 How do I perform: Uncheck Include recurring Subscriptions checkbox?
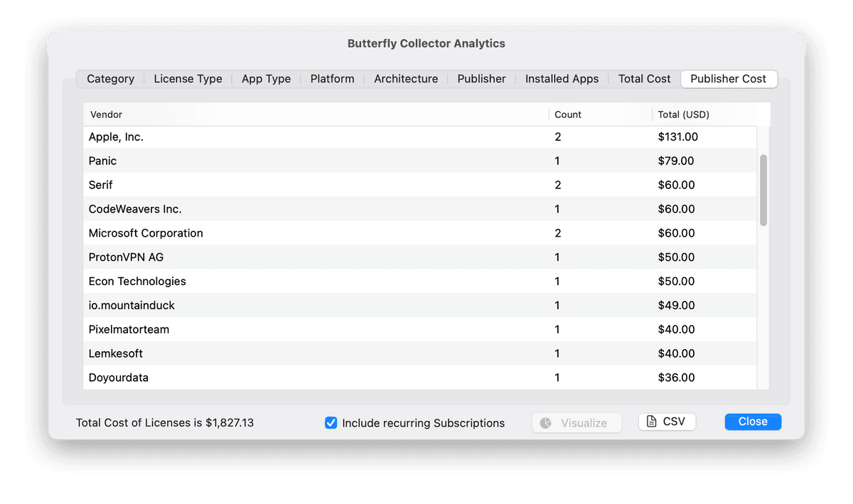(331, 423)
